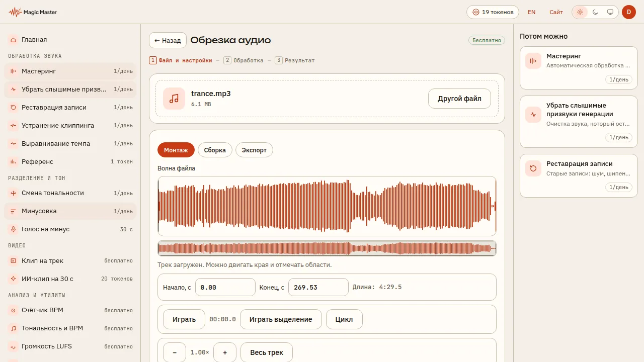Click the Мастеринг card icon under Потом можно
Screen dimensions: 644x362
(533, 61)
